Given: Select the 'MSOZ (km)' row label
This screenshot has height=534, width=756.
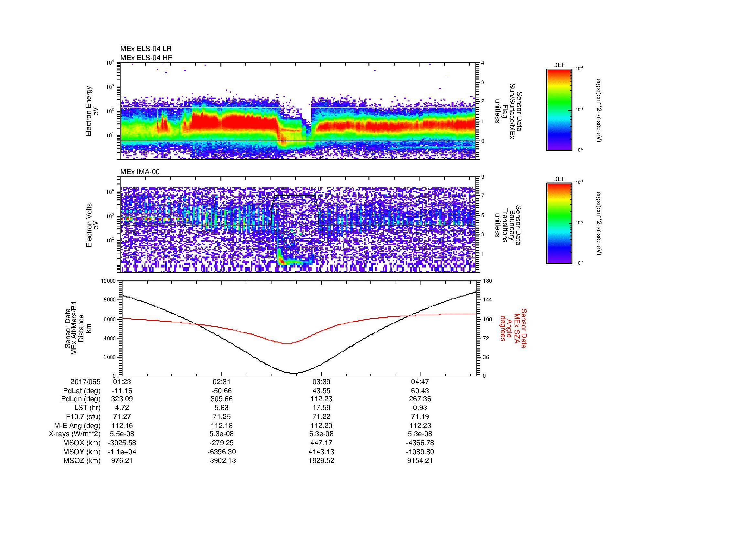Looking at the screenshot, I should pyautogui.click(x=82, y=461).
